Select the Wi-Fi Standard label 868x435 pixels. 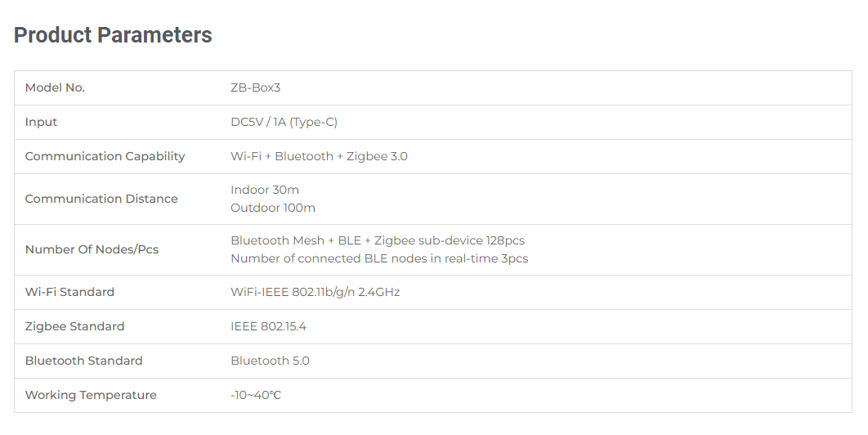tap(69, 292)
